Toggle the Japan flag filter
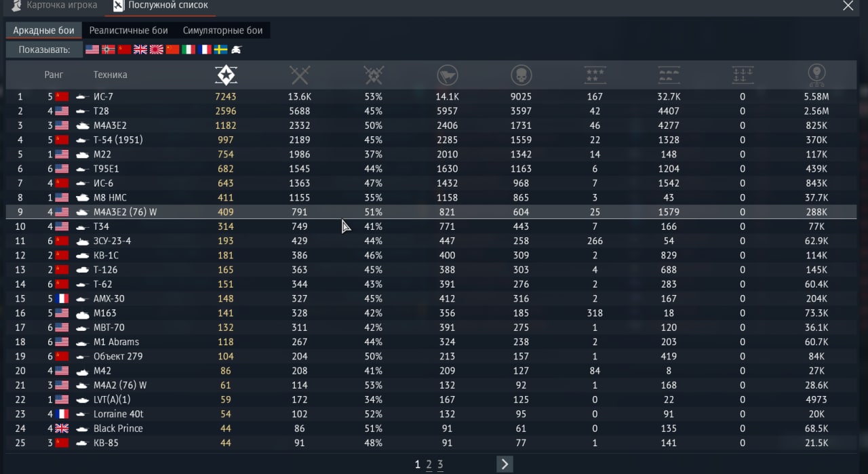 (157, 50)
